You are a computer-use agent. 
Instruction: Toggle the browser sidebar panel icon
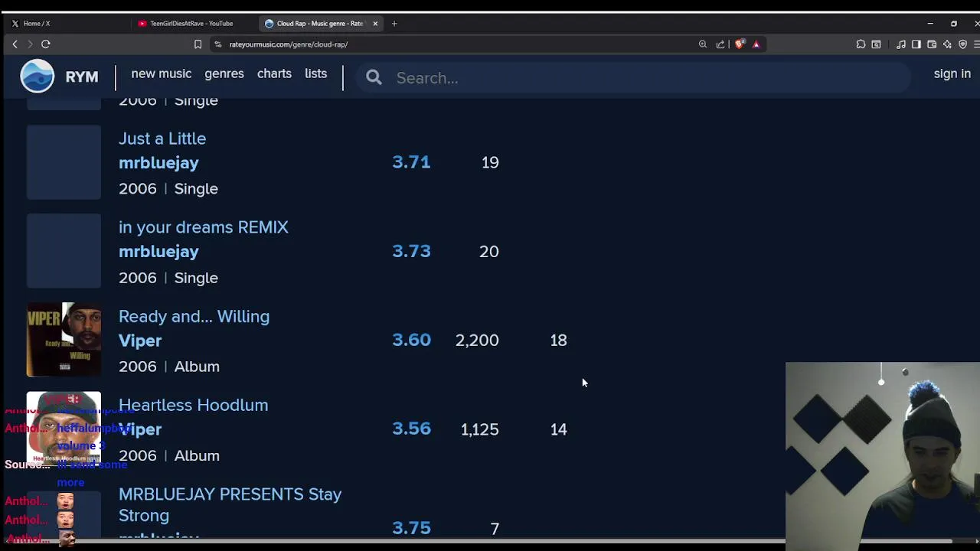coord(916,44)
